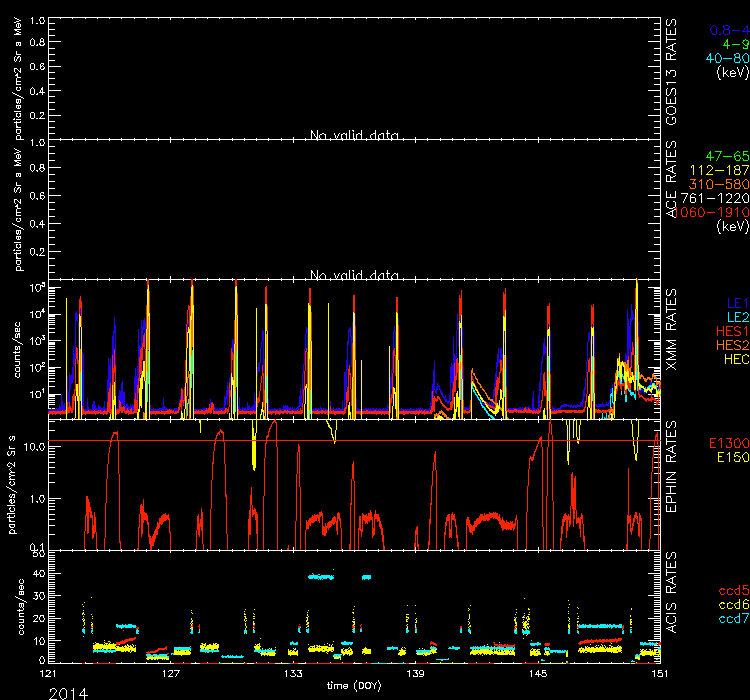The image size is (750, 700).
Task: Click the 145 tick label on time axis
Action: pyautogui.click(x=536, y=675)
